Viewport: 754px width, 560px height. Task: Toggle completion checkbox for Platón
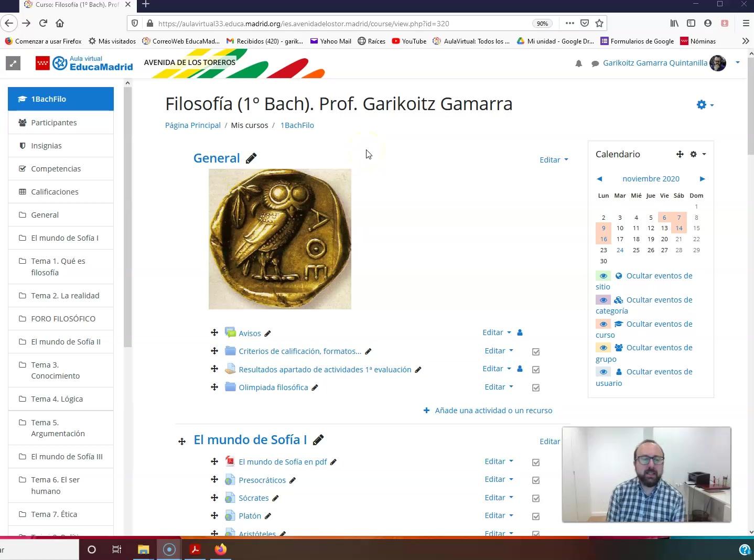[536, 516]
